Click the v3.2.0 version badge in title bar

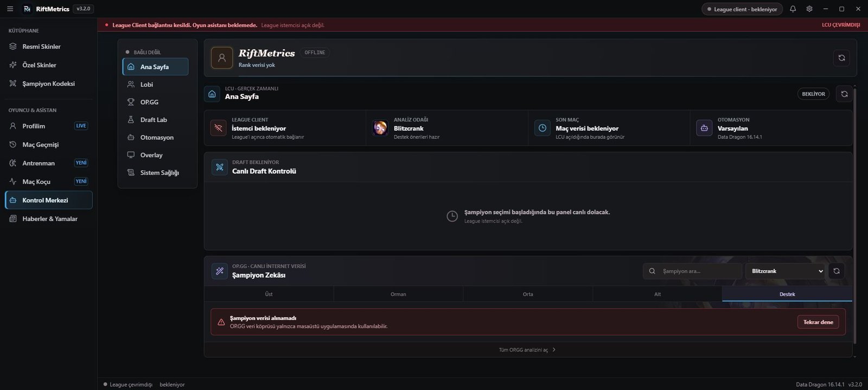(x=84, y=9)
